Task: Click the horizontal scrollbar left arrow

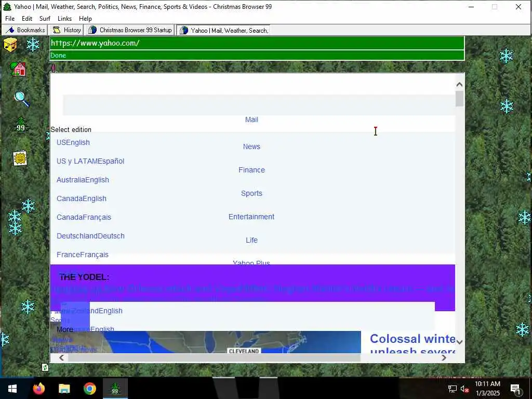Action: point(61,357)
